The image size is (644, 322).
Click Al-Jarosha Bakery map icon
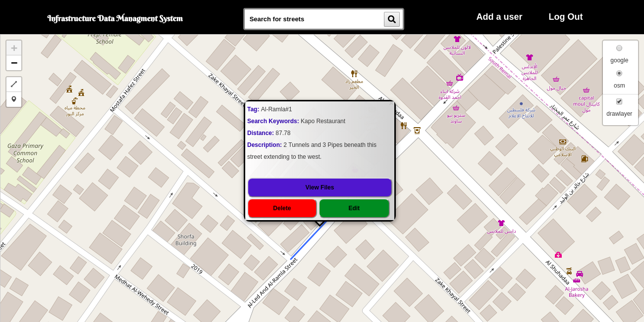tap(577, 280)
